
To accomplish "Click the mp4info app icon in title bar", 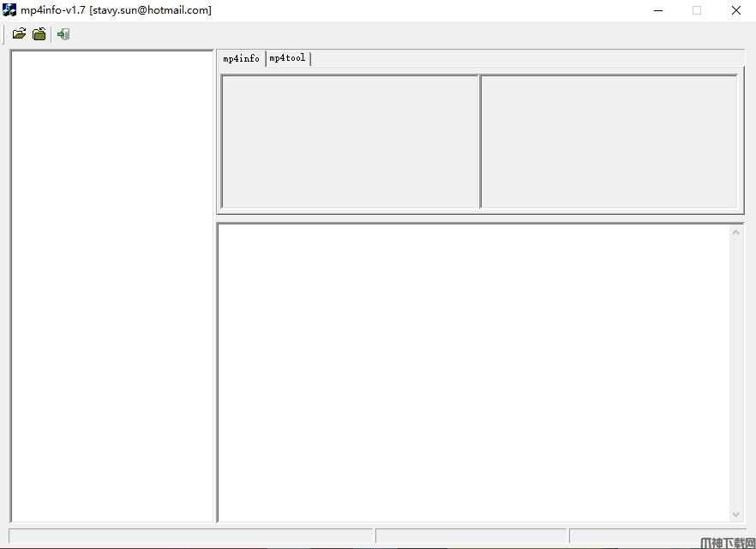I will coord(9,9).
